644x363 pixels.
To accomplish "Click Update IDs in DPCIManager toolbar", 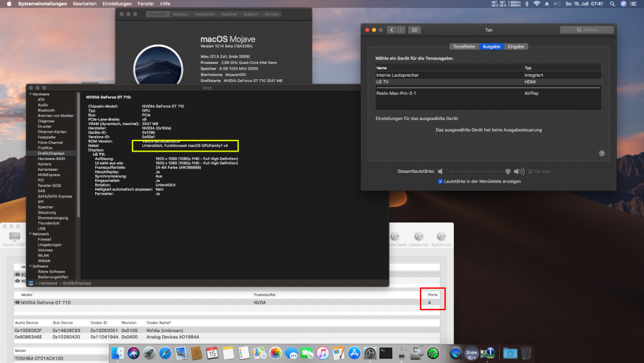I will pyautogui.click(x=419, y=239).
